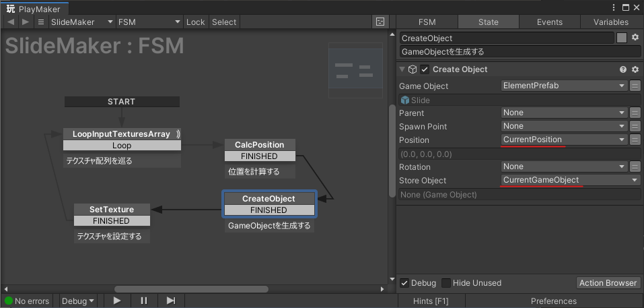Open the Create Object action settings gear

(x=635, y=69)
